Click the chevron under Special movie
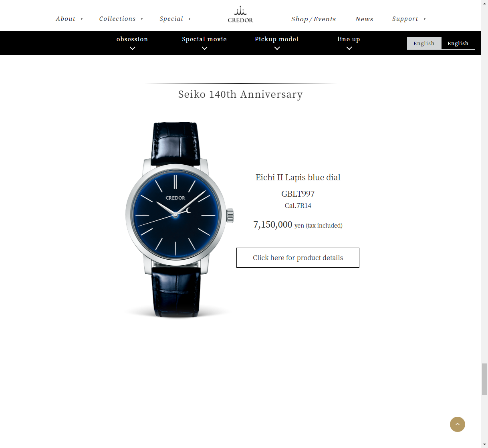Viewport: 488px width, 448px height. coord(204,48)
